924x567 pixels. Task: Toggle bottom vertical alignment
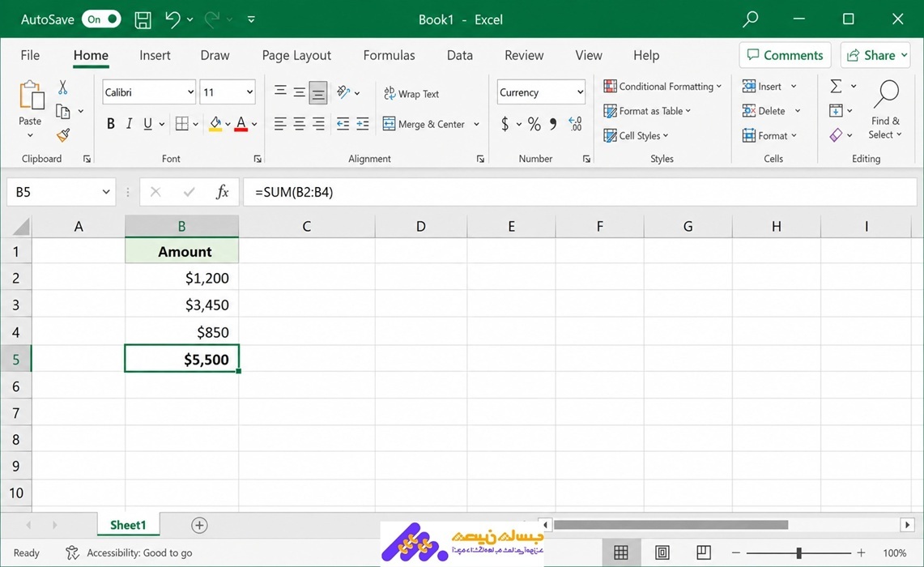pyautogui.click(x=318, y=92)
